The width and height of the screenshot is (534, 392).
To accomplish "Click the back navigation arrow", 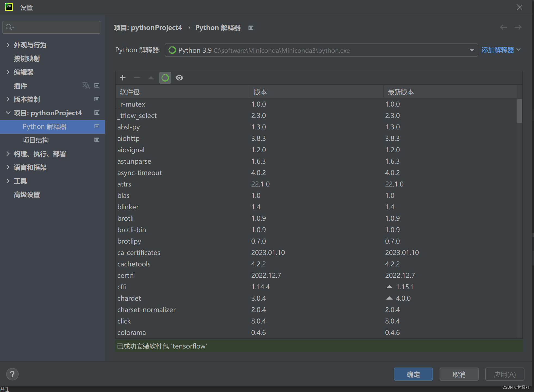I will 503,27.
